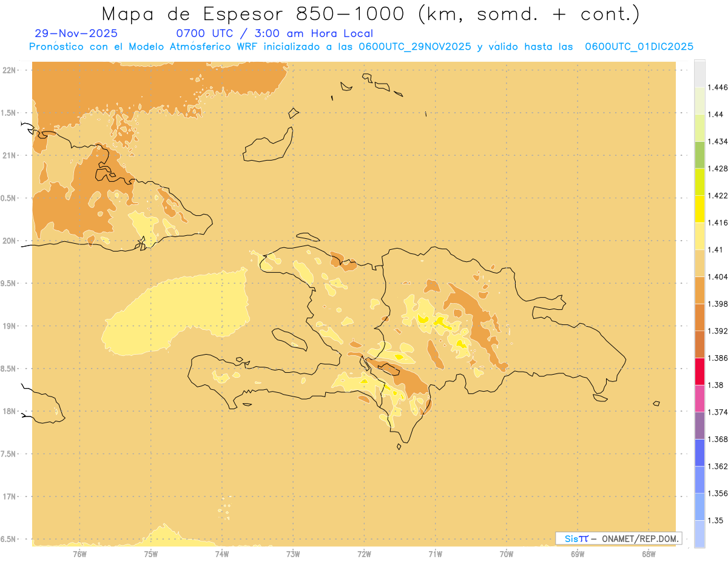Click the '20N' latitude label

[x=9, y=241]
